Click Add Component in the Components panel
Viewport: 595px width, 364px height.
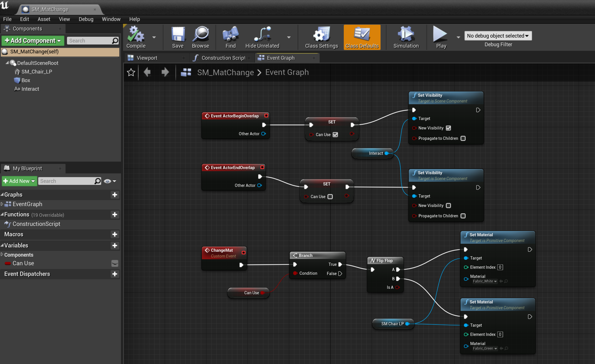click(32, 40)
